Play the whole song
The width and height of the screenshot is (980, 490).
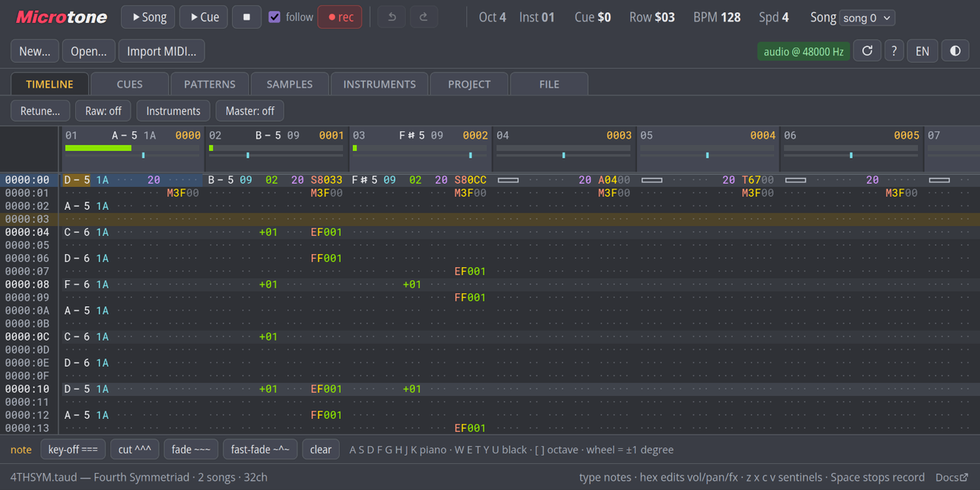click(149, 17)
